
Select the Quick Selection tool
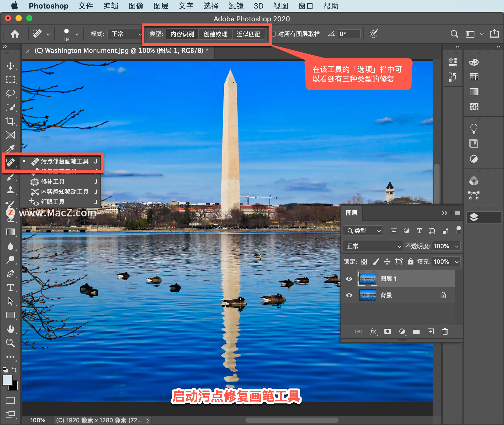[x=10, y=107]
